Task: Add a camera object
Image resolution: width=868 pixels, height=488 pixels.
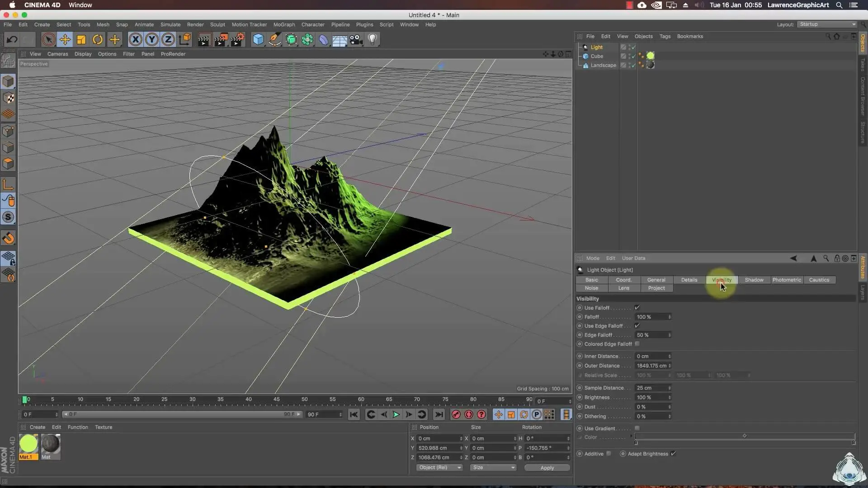Action: [x=356, y=40]
